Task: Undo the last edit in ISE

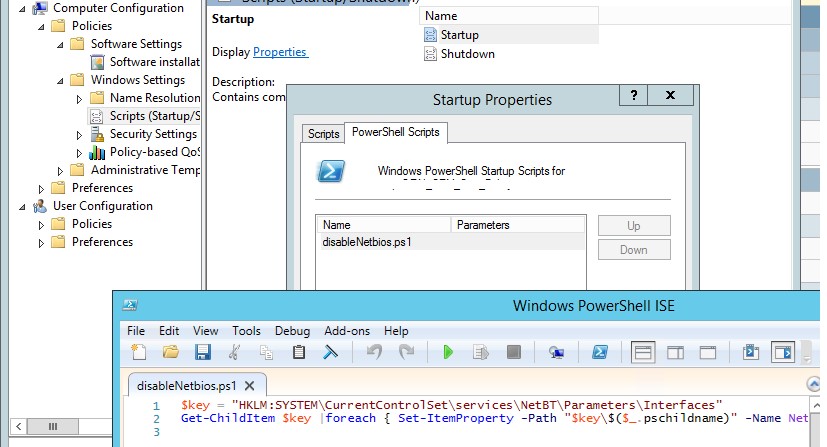Action: click(374, 352)
